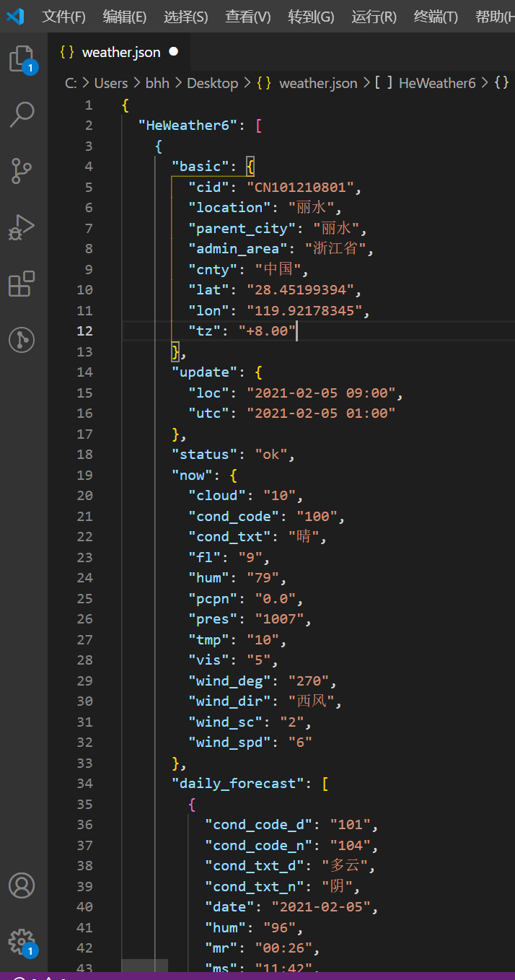Click the unsaved dot on the weather.json tab
Image resolution: width=515 pixels, height=980 pixels.
pyautogui.click(x=173, y=52)
